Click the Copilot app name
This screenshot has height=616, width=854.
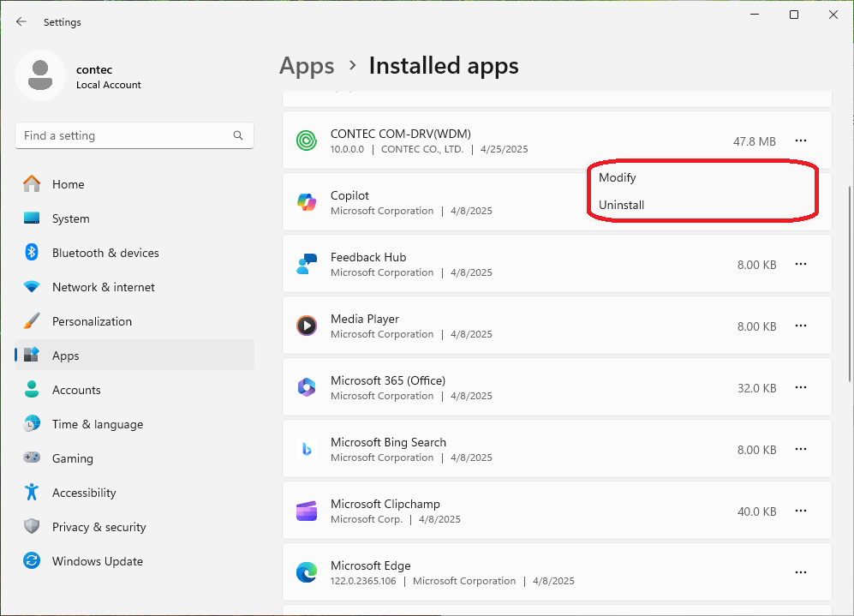pyautogui.click(x=349, y=195)
